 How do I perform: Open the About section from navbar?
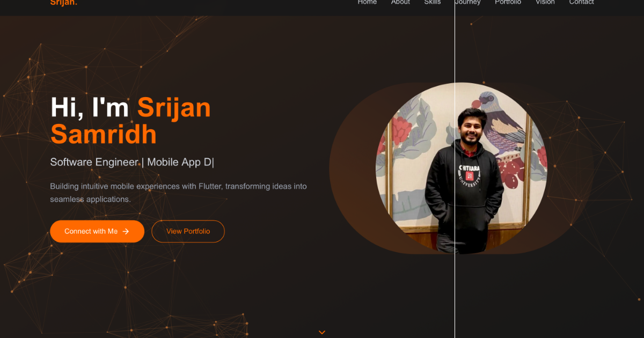pos(400,3)
